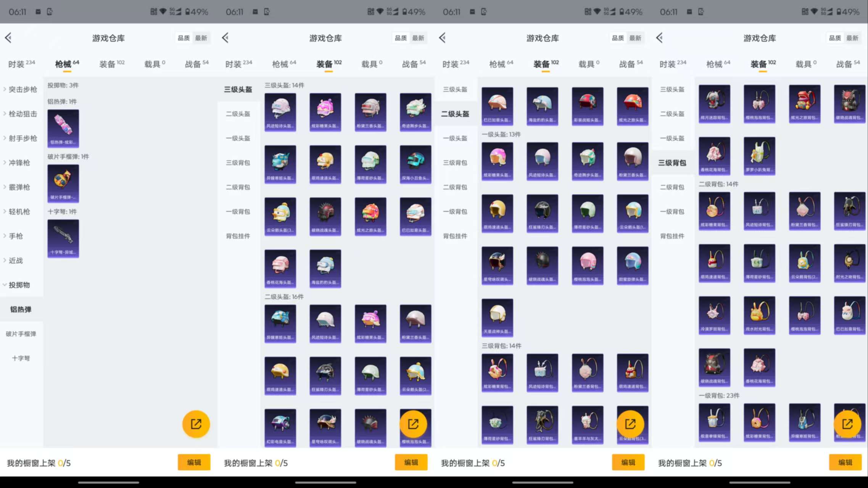Select the 风迹短诗头盔 level-3 helmet
Image resolution: width=868 pixels, height=488 pixels.
[280, 111]
